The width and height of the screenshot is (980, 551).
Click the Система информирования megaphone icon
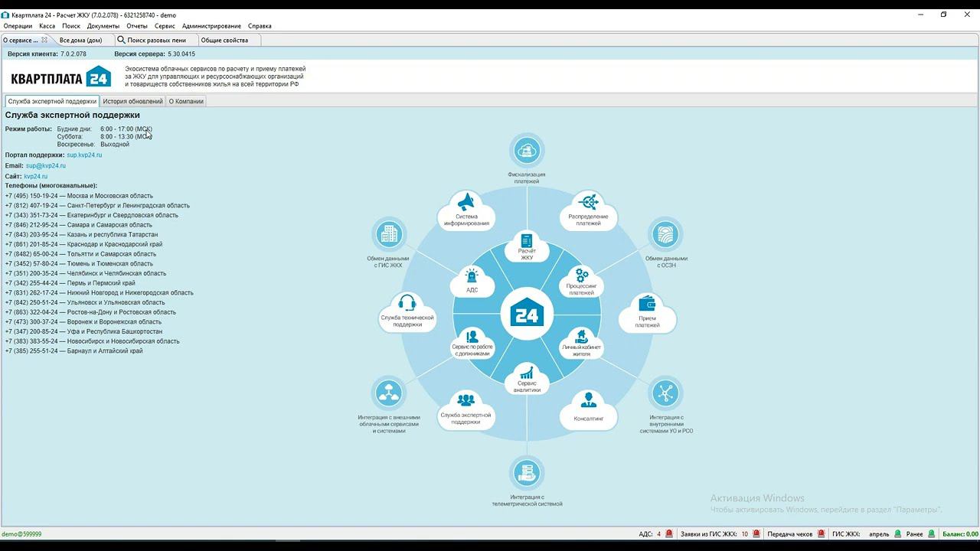(466, 203)
